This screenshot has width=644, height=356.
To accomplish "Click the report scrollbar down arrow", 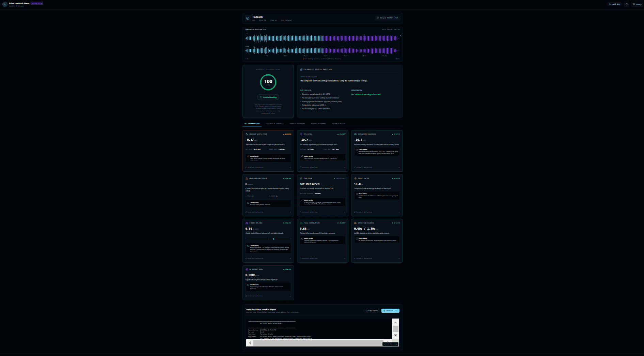I will click(395, 336).
